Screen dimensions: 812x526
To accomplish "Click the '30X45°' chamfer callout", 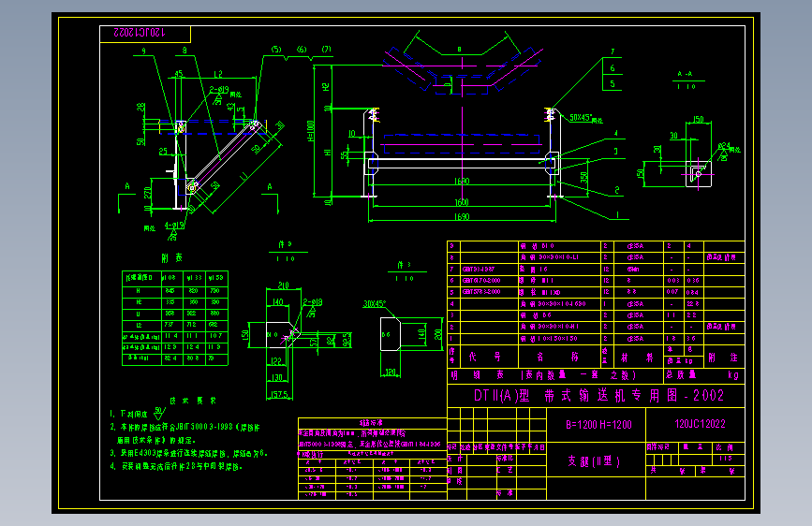I will click(x=375, y=303).
